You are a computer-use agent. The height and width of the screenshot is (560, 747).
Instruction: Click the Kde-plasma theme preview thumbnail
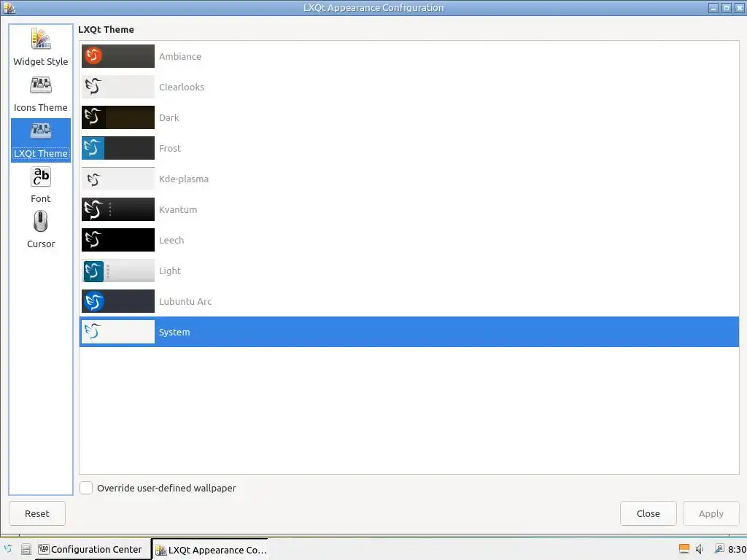point(118,179)
